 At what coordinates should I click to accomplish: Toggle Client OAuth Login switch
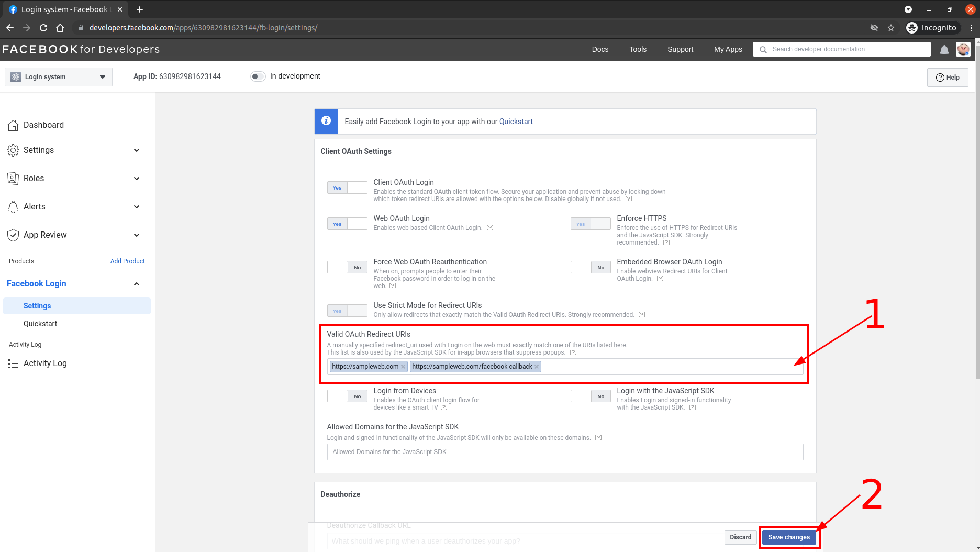click(x=347, y=187)
